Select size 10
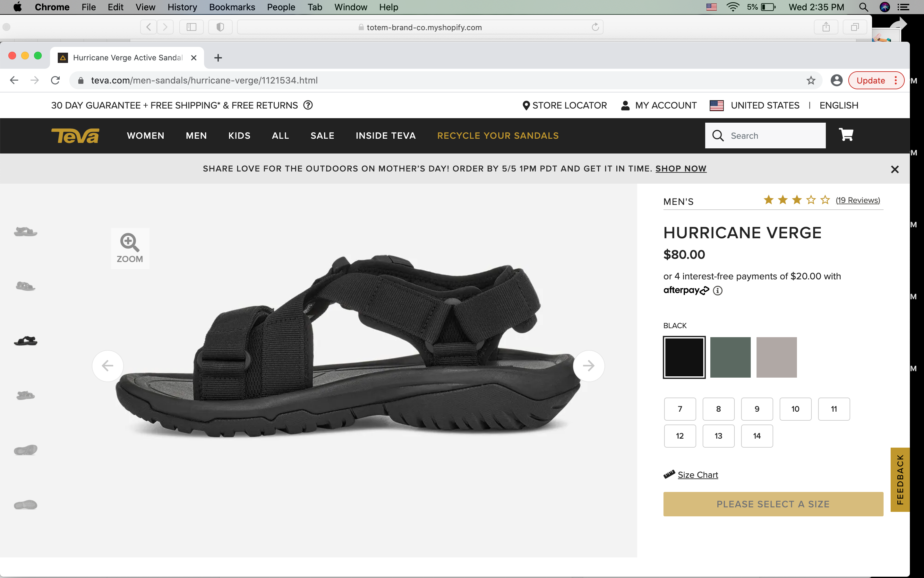Viewport: 924px width, 578px height. (795, 409)
